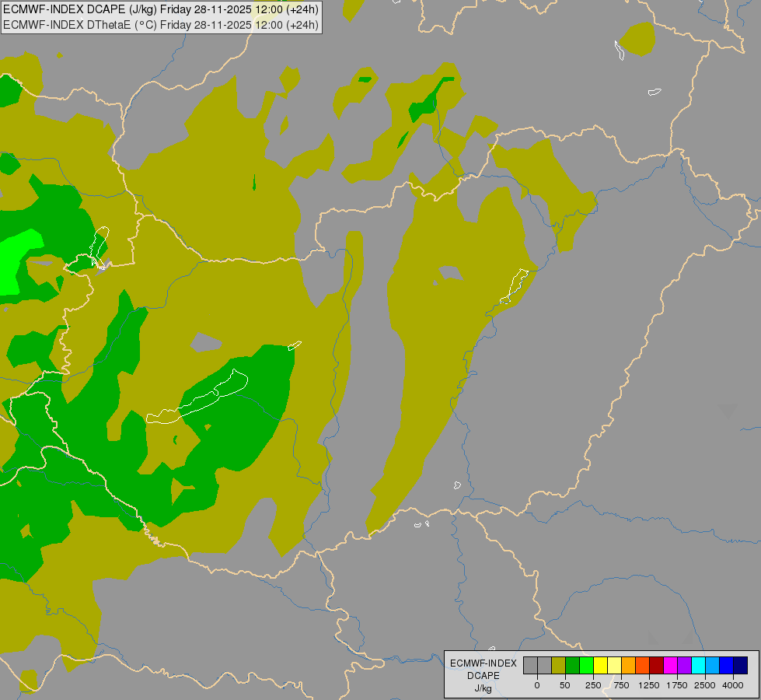The image size is (761, 700).
Task: Click the ECMWF-INDEX DCAPE (J/kg) title line
Action: [161, 9]
